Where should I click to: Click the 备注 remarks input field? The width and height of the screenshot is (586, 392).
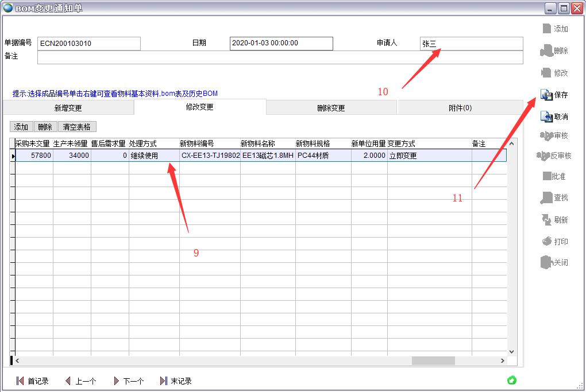(280, 57)
